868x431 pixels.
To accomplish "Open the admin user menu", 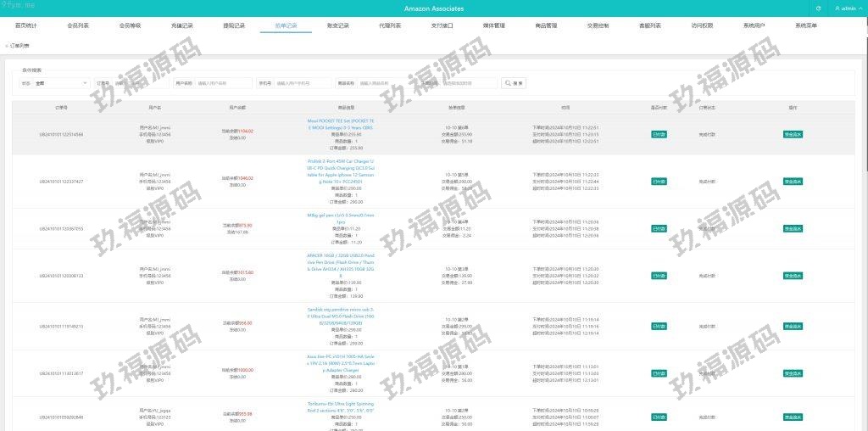I will coord(848,8).
